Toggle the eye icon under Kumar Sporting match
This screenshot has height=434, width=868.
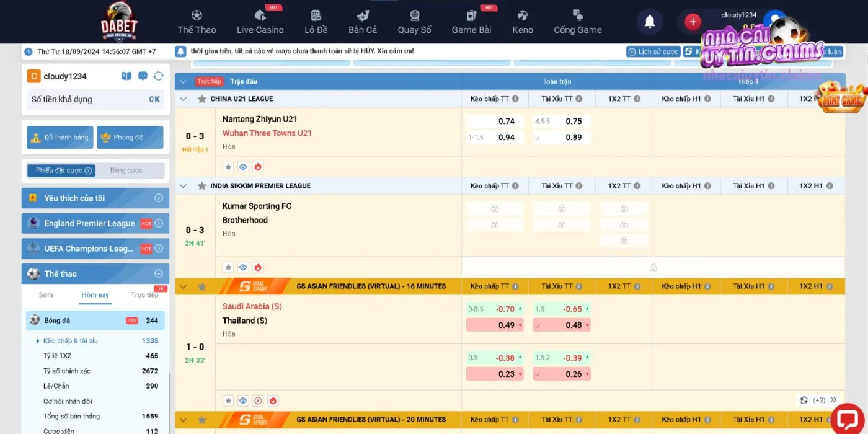(x=243, y=267)
